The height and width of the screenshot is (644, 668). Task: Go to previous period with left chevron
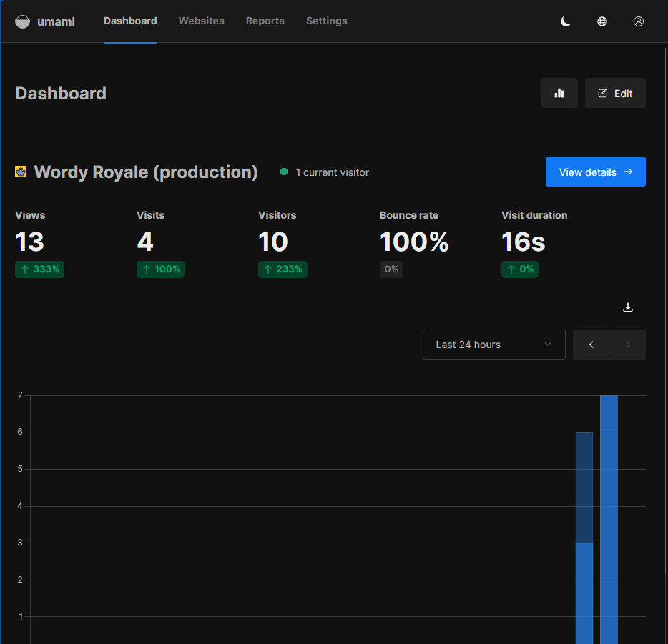(x=591, y=345)
